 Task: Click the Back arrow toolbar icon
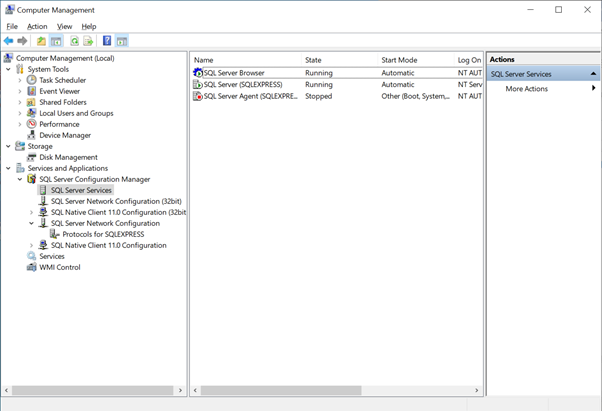coord(8,41)
